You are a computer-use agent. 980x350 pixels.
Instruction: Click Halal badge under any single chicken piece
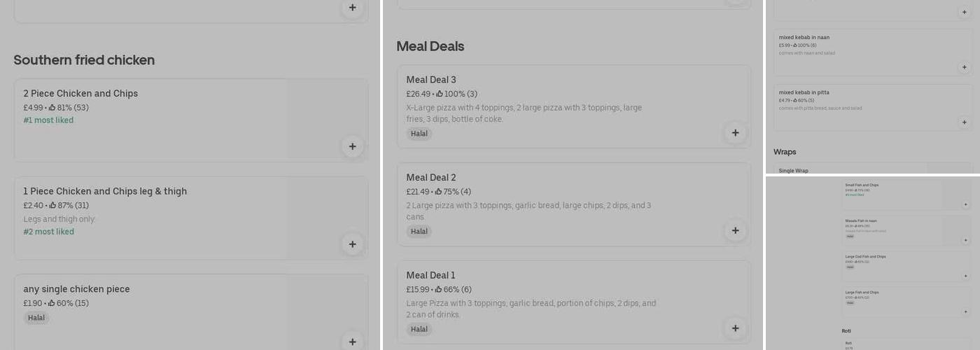coord(36,318)
